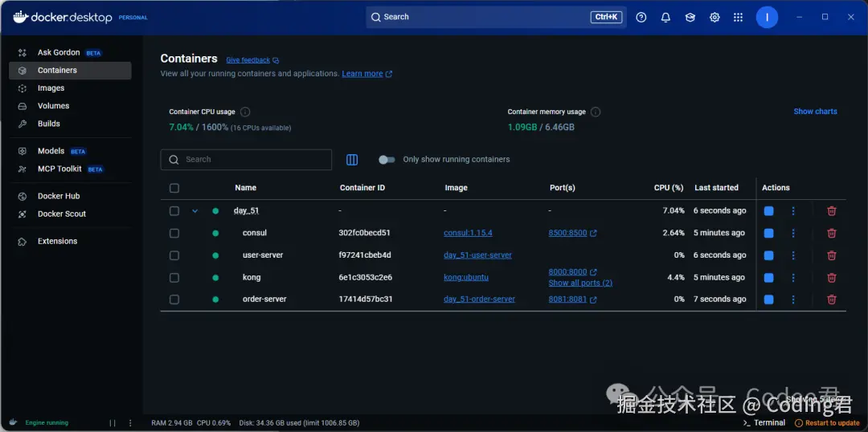Viewport: 868px width, 432px height.
Task: Open more actions menu for consul
Action: tap(793, 233)
